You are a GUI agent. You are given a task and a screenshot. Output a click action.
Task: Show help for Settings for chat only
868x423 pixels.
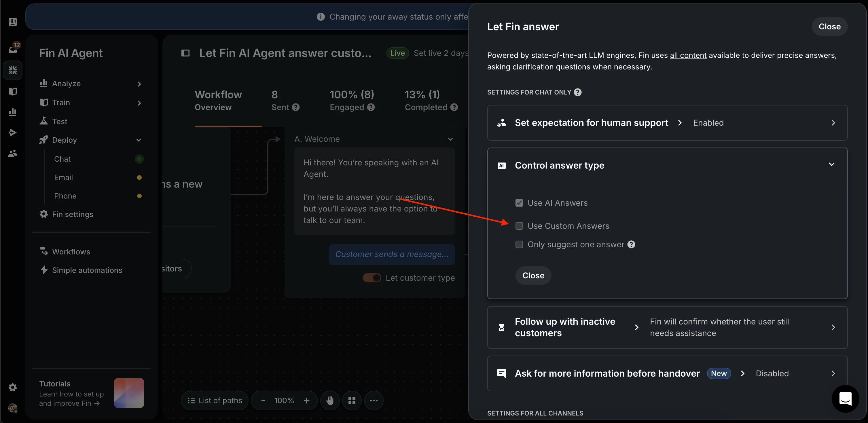[x=577, y=92]
